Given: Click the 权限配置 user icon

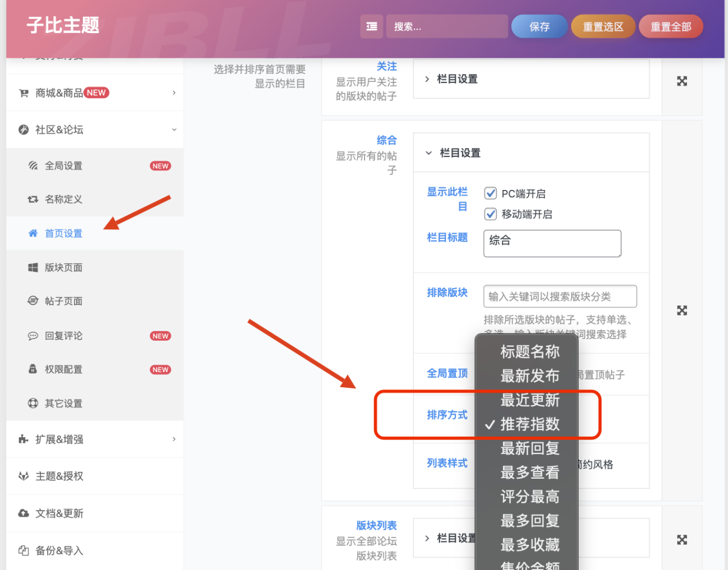Looking at the screenshot, I should click(x=32, y=369).
